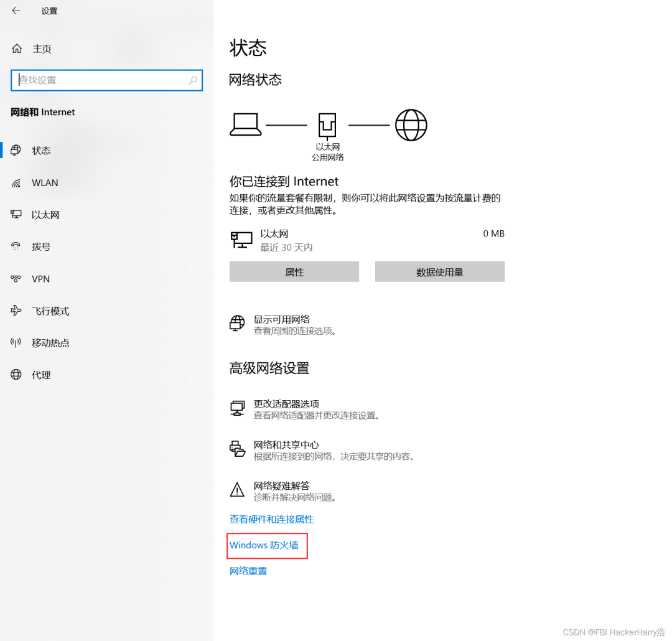
Task: Click the 更改适配器选项 monitor icon
Action: coord(237,408)
